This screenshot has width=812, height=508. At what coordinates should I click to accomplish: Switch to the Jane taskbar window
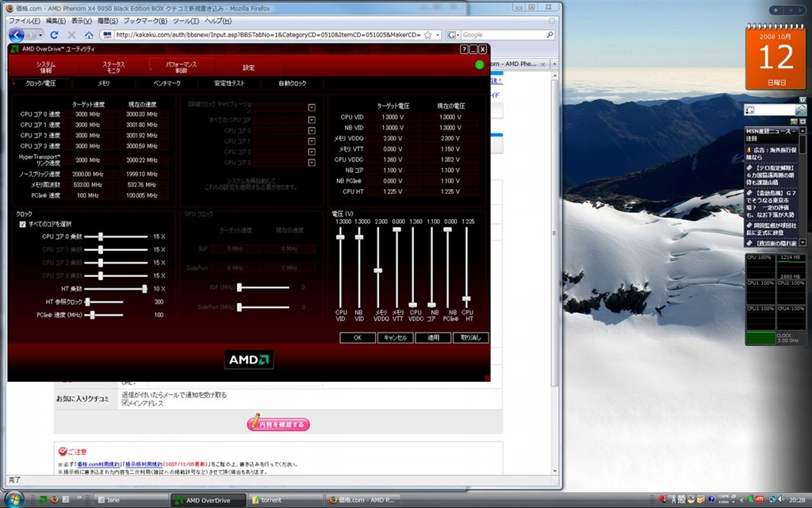[132, 500]
